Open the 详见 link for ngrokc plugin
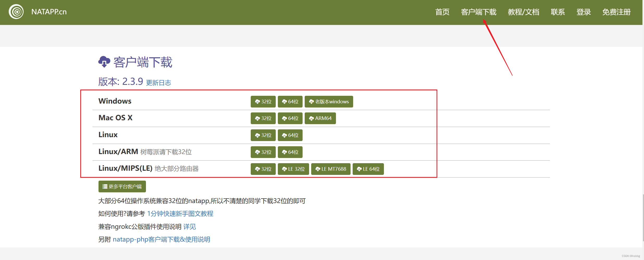Image resolution: width=644 pixels, height=260 pixels. (189, 227)
